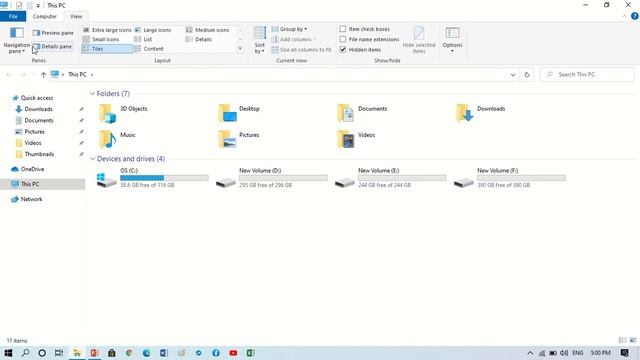The image size is (640, 360).
Task: Choose Medium icons layout
Action: [x=207, y=30]
